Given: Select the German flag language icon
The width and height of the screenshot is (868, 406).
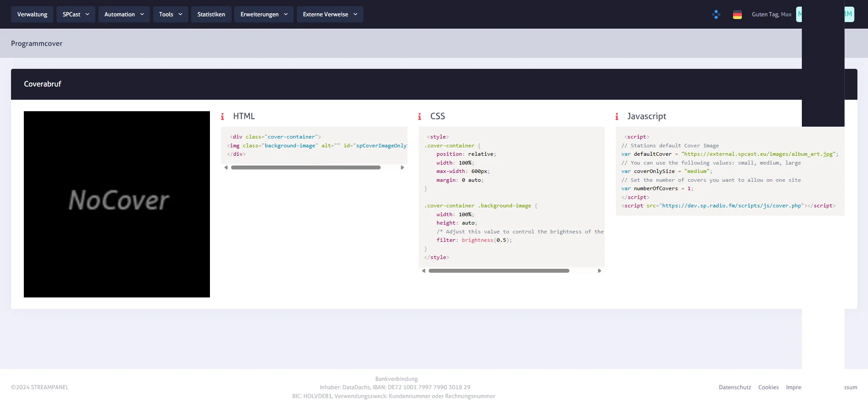Looking at the screenshot, I should (x=737, y=15).
